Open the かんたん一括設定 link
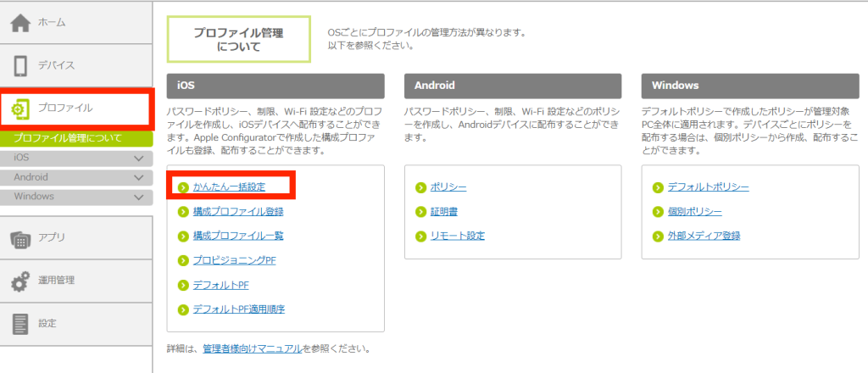Screen dimensions: 868x373 tap(229, 187)
